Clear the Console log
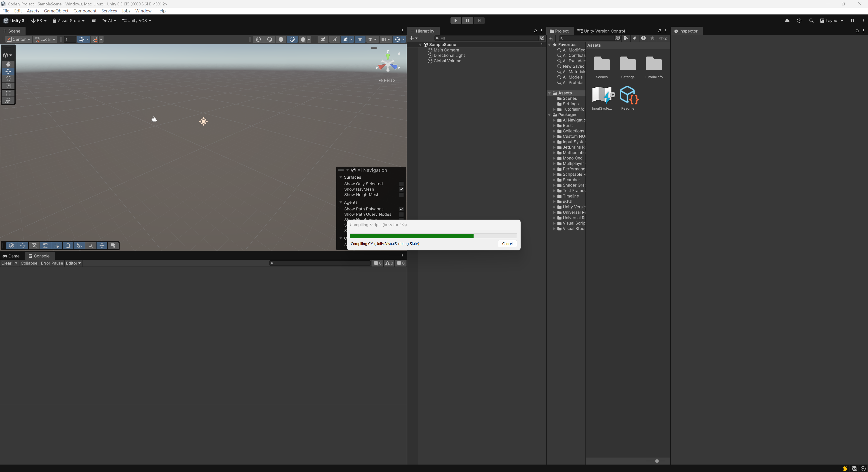Viewport: 868px width, 472px height. [x=6, y=263]
